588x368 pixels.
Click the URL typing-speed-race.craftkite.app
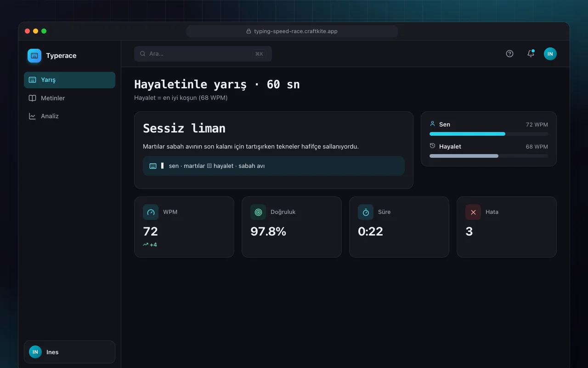(296, 31)
